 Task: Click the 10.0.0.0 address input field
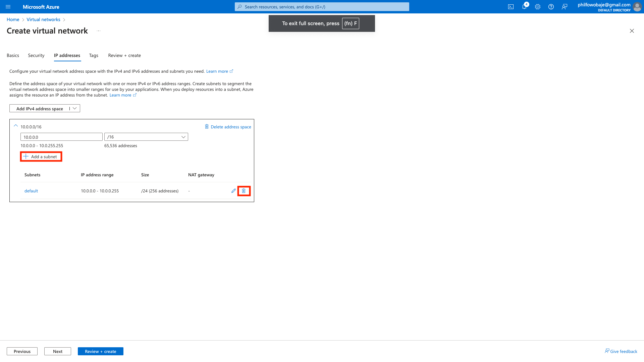[x=61, y=137]
